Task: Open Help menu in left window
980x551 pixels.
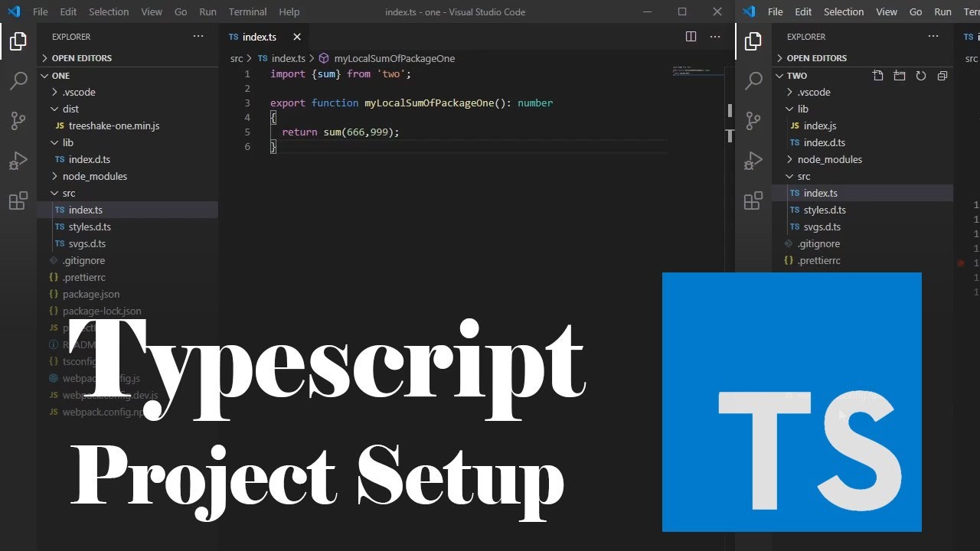Action: 289,11
